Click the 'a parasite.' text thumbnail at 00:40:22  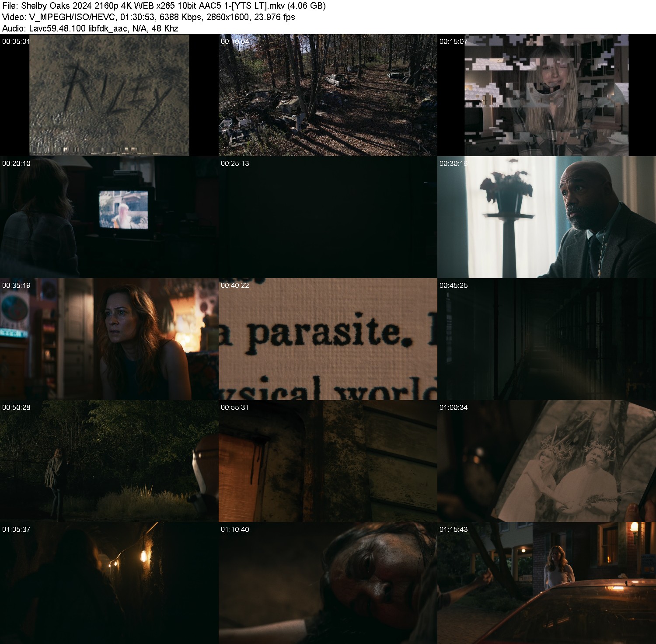(x=328, y=339)
